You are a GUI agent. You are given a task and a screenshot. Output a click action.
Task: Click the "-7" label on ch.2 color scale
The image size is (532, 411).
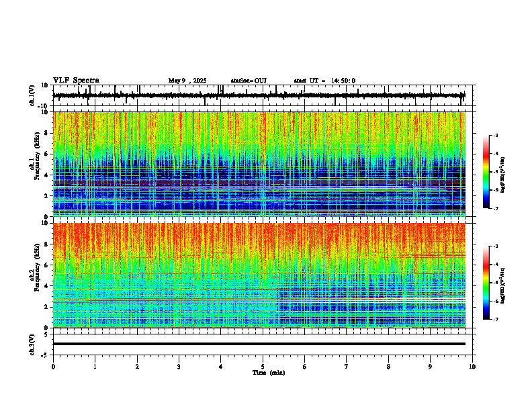[x=496, y=319]
